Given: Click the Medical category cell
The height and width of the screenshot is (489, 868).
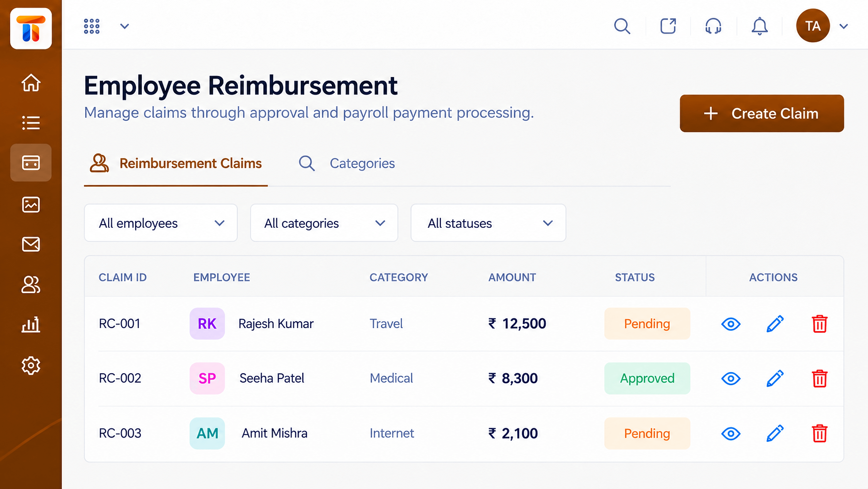Looking at the screenshot, I should [x=391, y=378].
